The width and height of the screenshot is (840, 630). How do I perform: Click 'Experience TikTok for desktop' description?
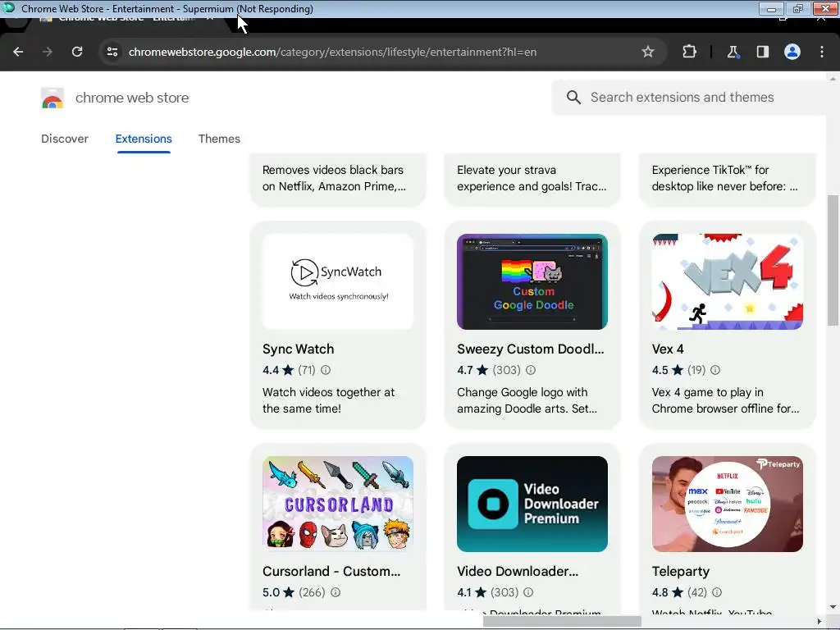pos(724,178)
